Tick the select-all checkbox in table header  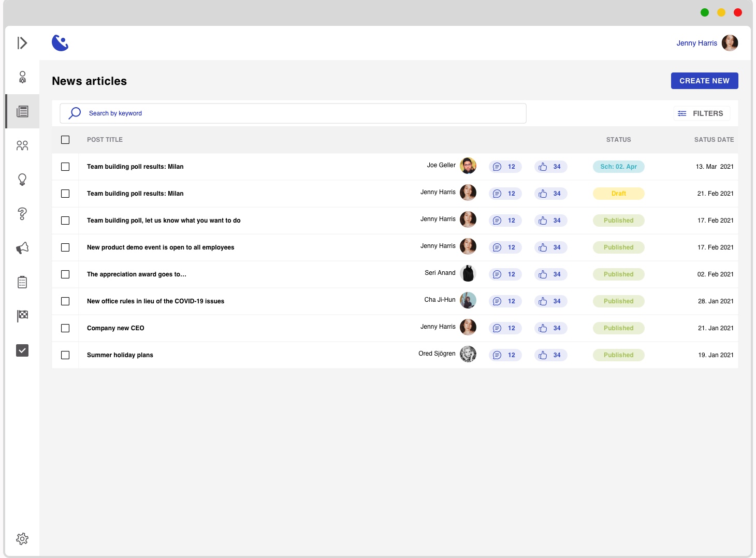pyautogui.click(x=65, y=140)
